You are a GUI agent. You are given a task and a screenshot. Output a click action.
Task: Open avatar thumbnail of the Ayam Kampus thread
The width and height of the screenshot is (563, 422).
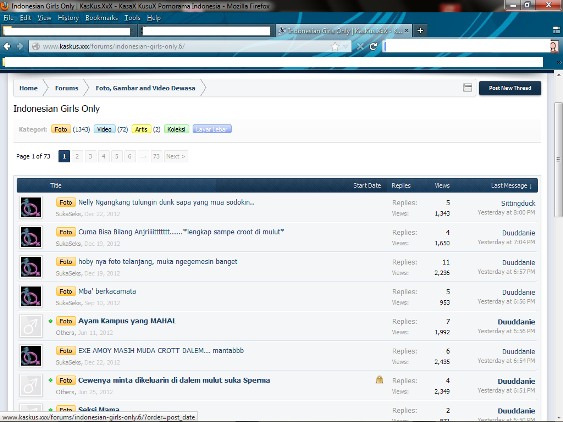(31, 326)
